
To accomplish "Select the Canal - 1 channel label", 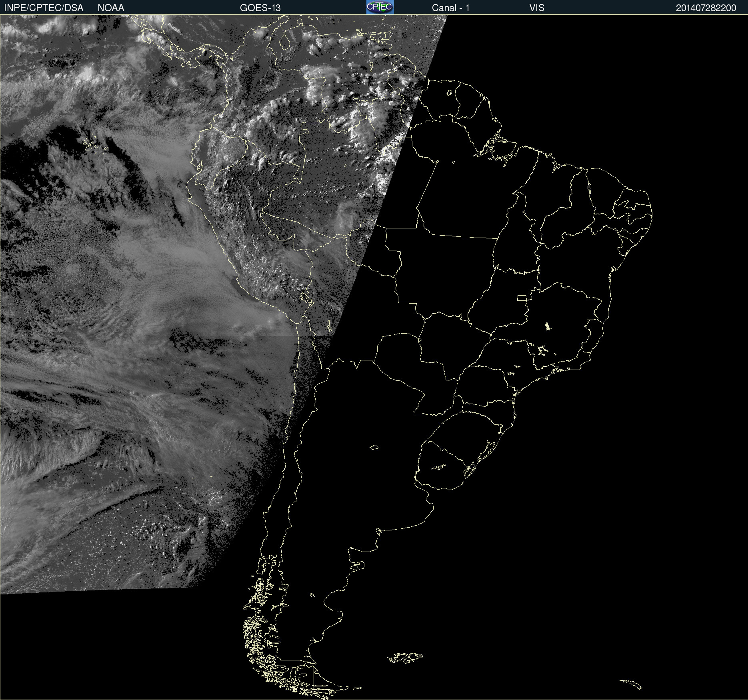I will pos(450,8).
